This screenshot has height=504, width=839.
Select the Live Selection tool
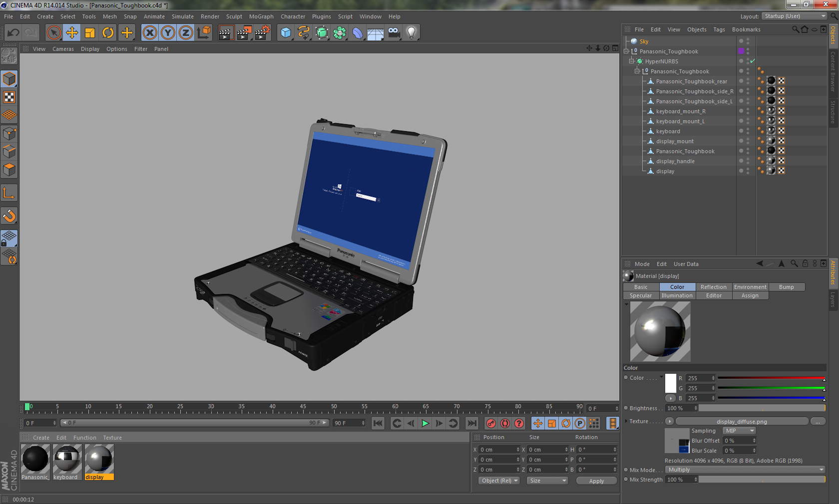[x=54, y=33]
